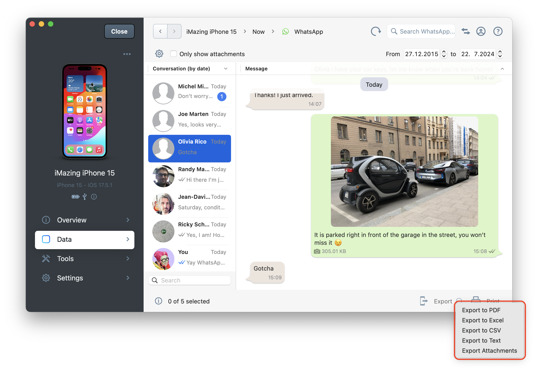
Task: Click the From date field 27.12.2015
Action: [422, 54]
